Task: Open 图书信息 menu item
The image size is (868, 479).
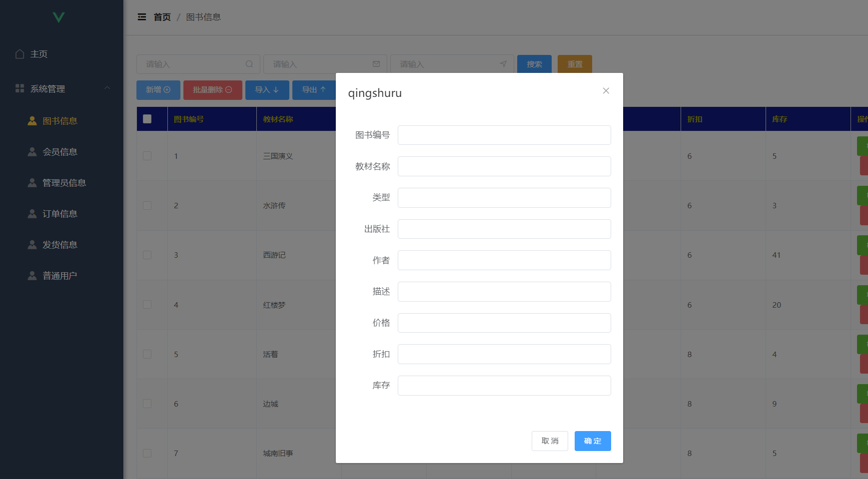Action: point(61,121)
